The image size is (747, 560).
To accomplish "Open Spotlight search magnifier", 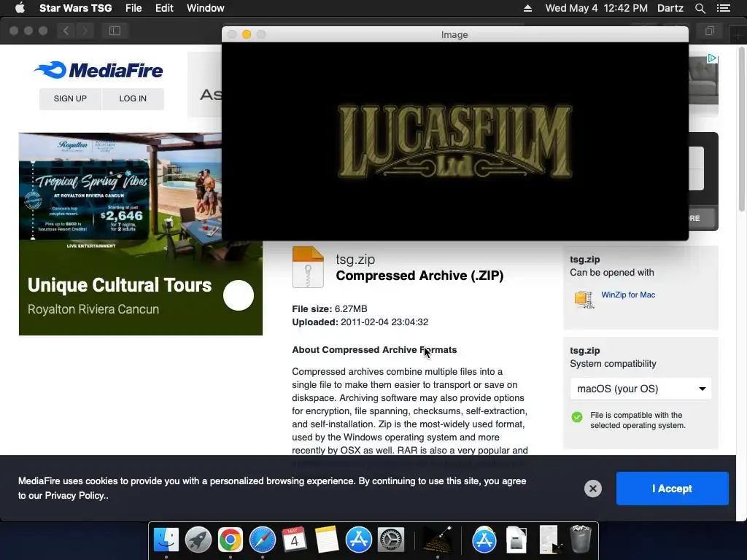I will coord(700,8).
